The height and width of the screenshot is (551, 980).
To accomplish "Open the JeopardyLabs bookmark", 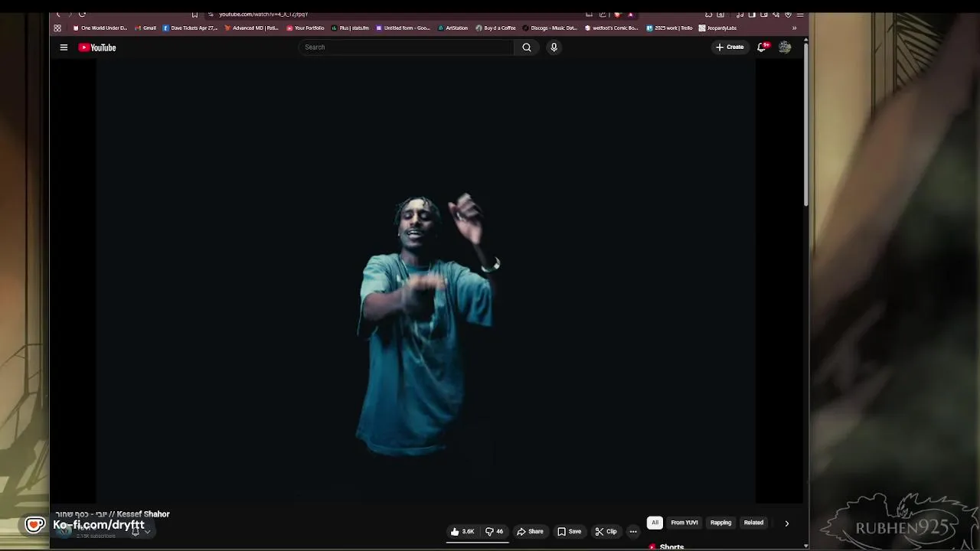I will 718,28.
